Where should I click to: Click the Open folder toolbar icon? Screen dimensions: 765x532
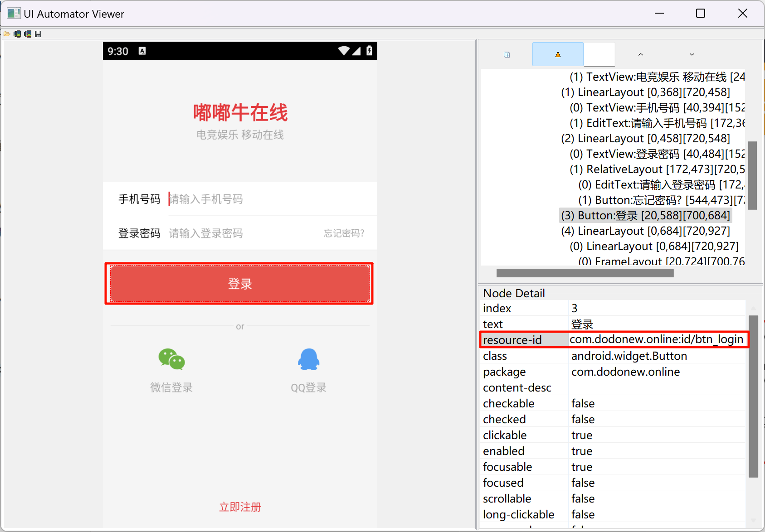(x=7, y=34)
